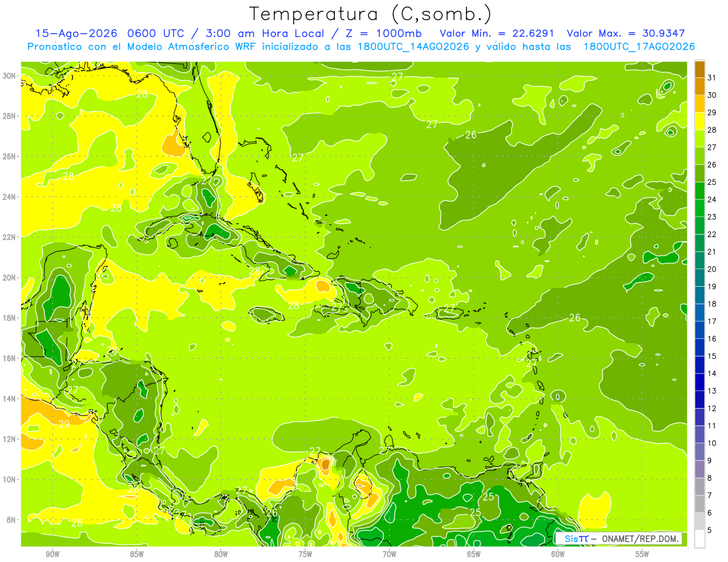Click the "16N" latitude axis label

coord(10,358)
